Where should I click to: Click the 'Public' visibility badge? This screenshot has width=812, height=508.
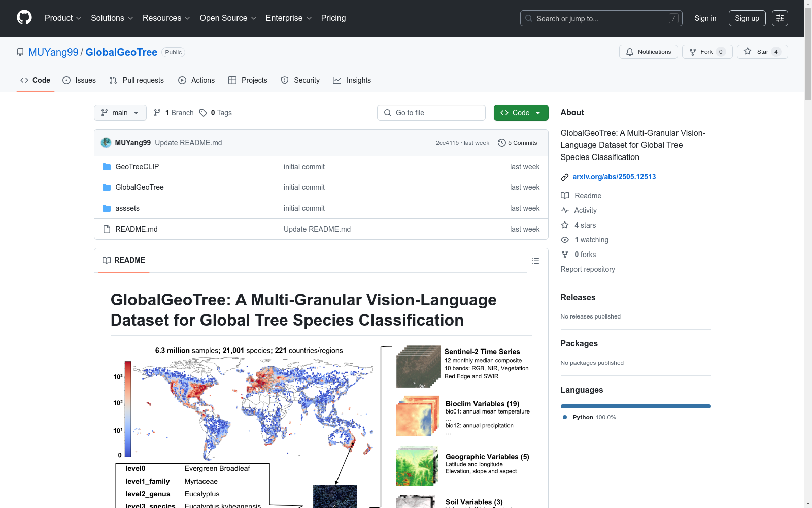pyautogui.click(x=173, y=52)
